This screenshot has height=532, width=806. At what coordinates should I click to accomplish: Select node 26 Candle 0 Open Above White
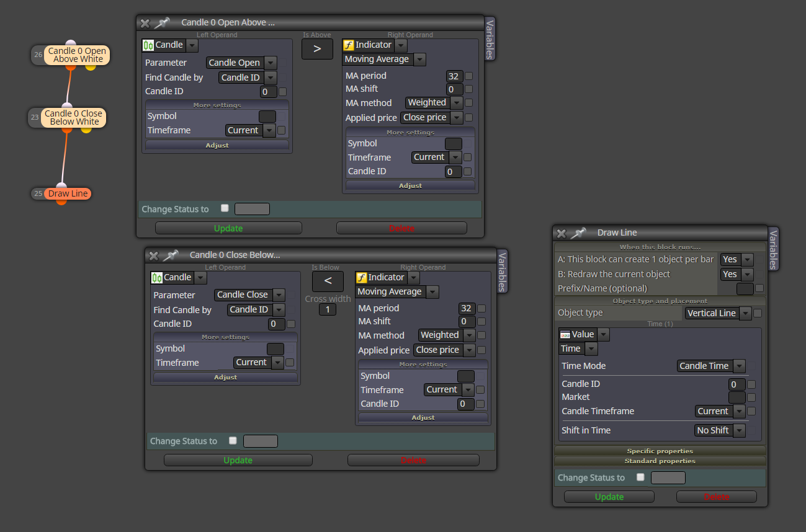coord(78,55)
